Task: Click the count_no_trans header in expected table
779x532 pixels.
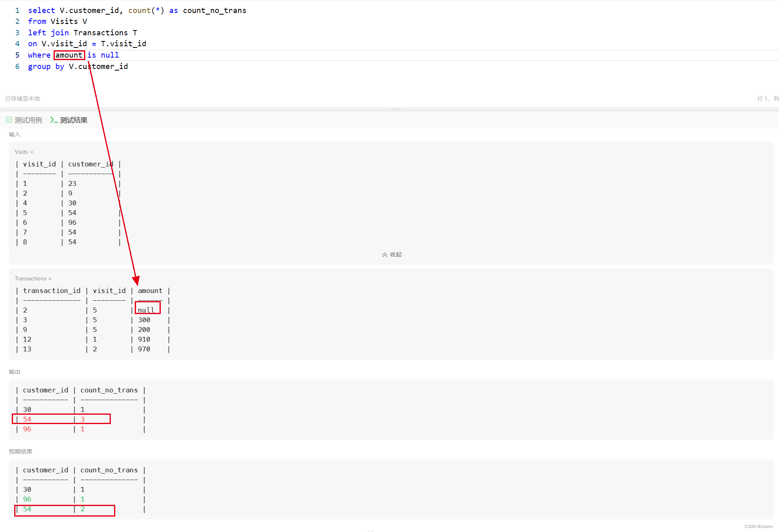Action: 109,470
